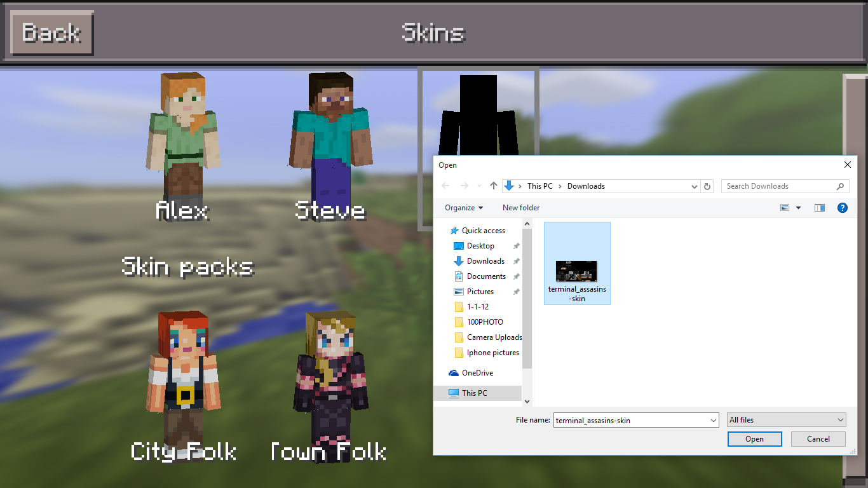Open the 1-1-12 folder
The image size is (868, 488).
[x=478, y=307]
